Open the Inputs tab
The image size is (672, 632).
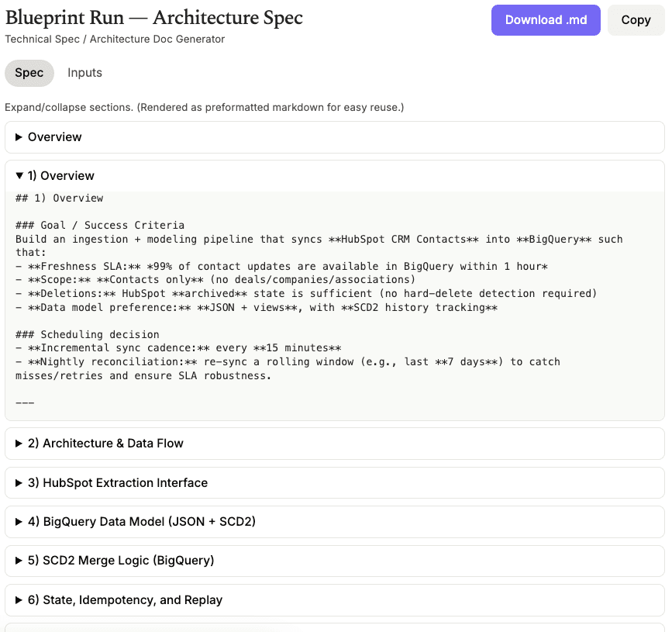tap(84, 73)
